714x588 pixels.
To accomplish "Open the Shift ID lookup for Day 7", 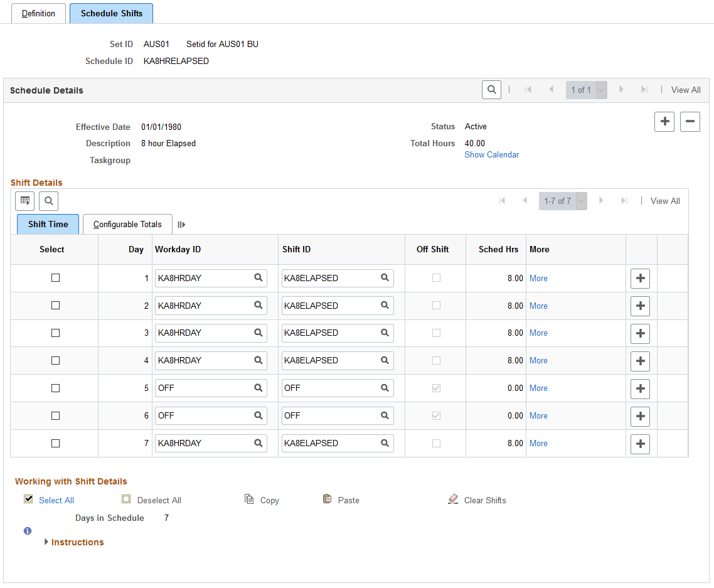I will click(x=384, y=443).
